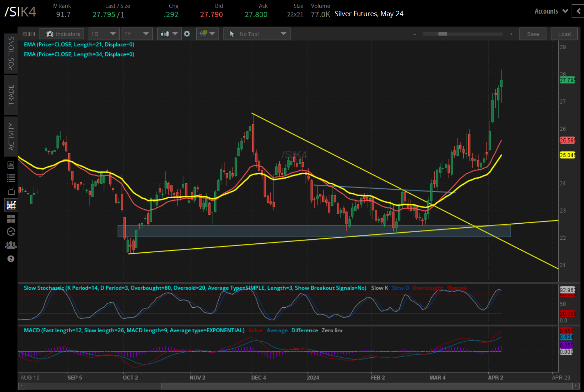Click the clock history icon in sidebar

pyautogui.click(x=11, y=232)
